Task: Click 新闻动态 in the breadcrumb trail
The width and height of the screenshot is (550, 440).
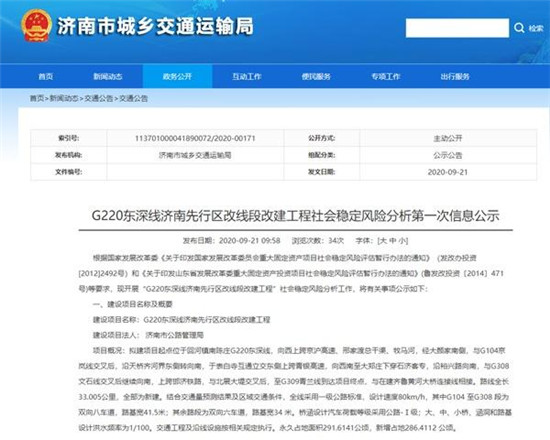Action: tap(64, 99)
